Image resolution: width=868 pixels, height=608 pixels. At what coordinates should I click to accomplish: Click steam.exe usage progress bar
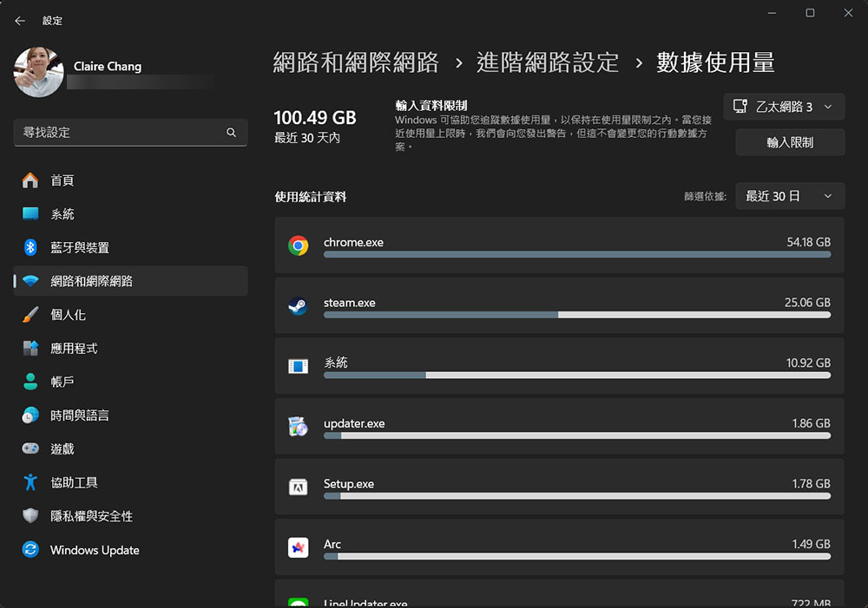[577, 315]
